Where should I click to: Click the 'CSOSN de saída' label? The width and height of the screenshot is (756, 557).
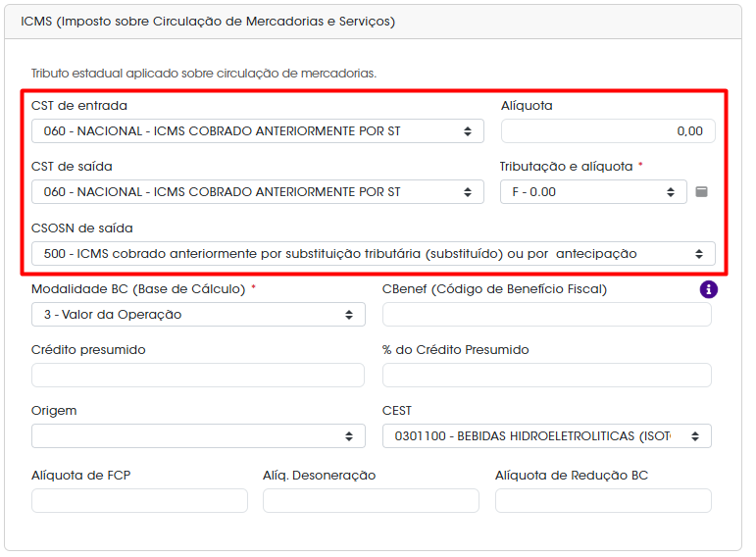(82, 228)
